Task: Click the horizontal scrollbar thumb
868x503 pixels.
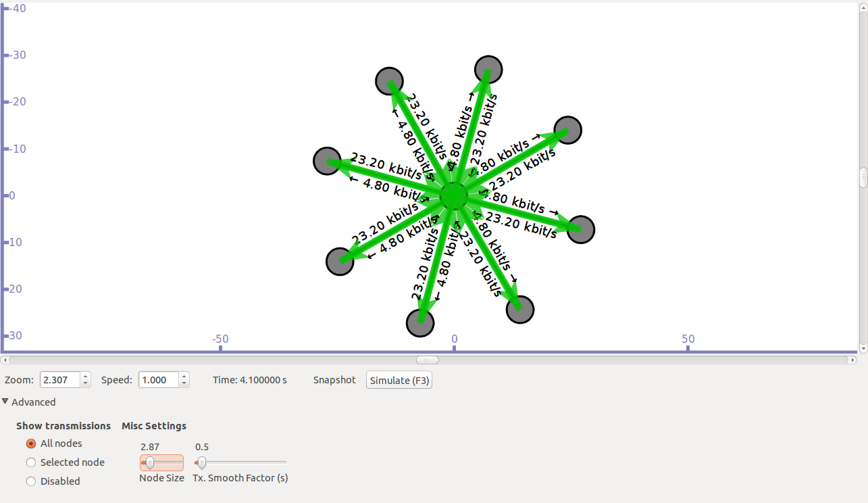Action: pos(427,360)
